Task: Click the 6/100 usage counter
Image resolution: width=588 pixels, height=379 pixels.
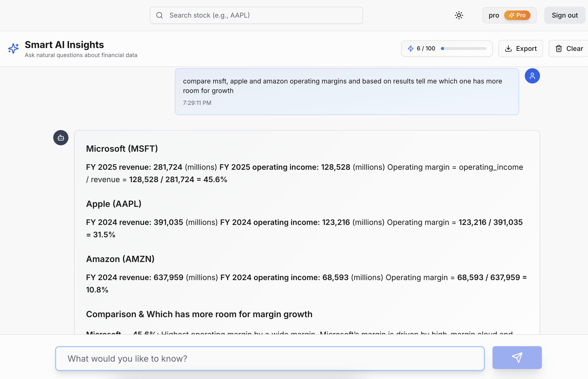Action: point(425,49)
